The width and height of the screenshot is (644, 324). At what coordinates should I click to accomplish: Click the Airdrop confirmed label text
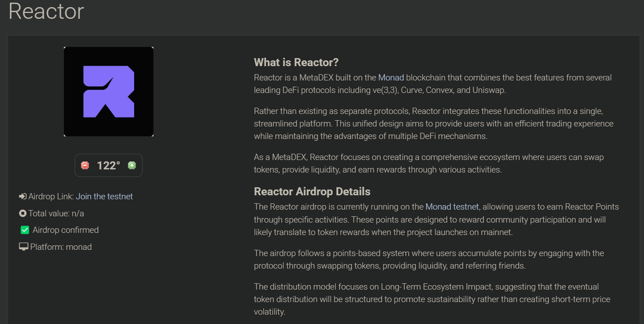coord(66,230)
